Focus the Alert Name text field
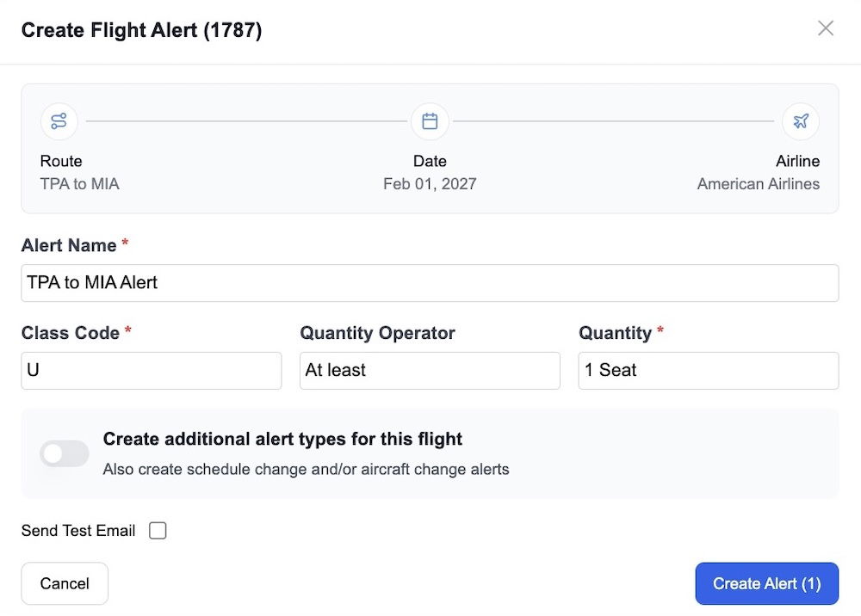 click(430, 283)
